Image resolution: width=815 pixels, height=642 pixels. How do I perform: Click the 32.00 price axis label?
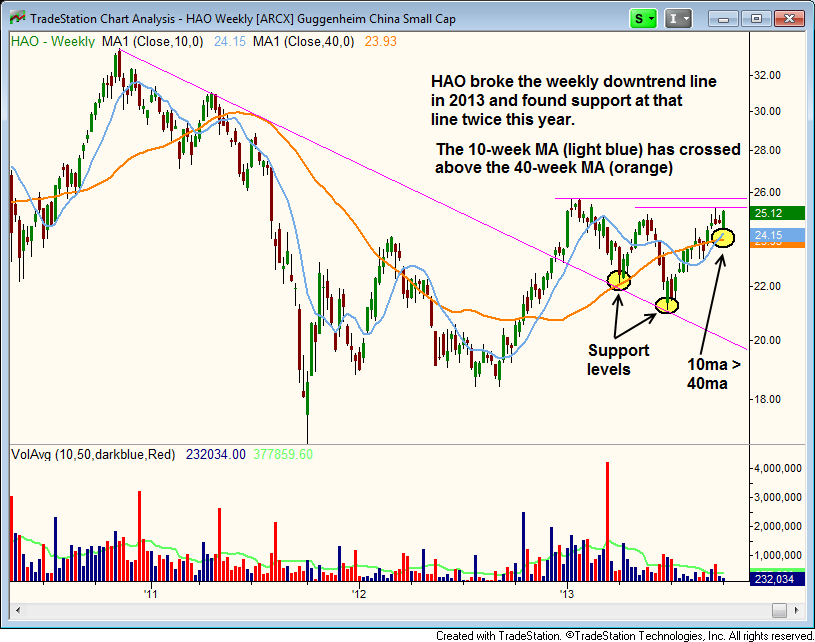click(x=767, y=75)
